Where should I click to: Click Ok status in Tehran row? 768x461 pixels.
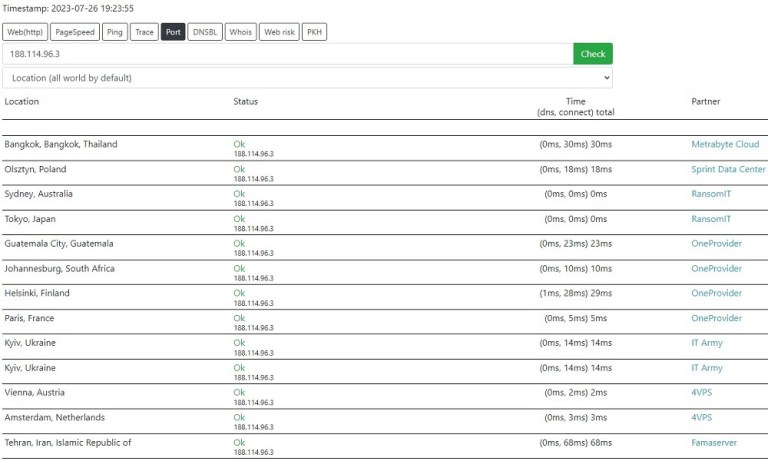coord(239,442)
